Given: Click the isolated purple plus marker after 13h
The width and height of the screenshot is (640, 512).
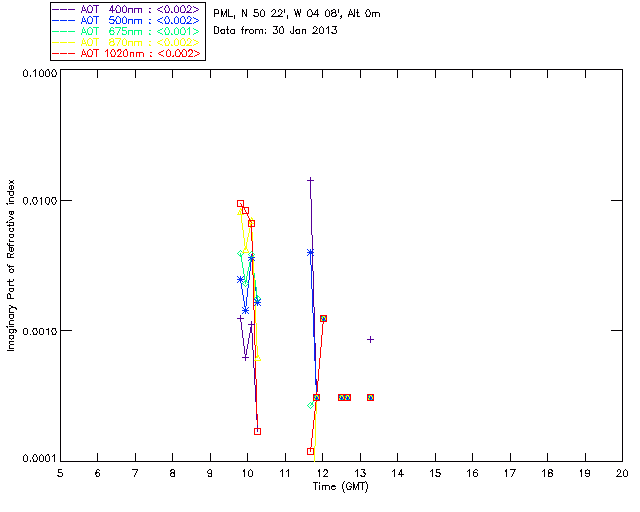Looking at the screenshot, I should pos(370,339).
